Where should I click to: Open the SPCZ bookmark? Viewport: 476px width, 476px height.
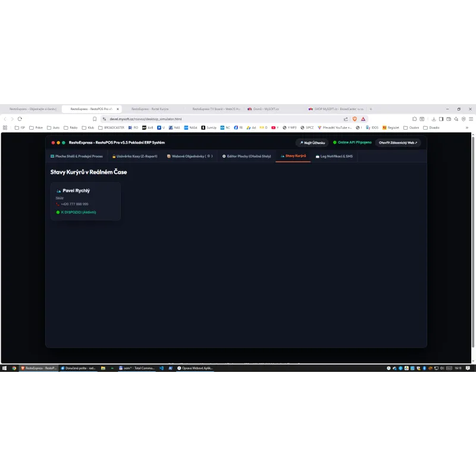click(307, 128)
